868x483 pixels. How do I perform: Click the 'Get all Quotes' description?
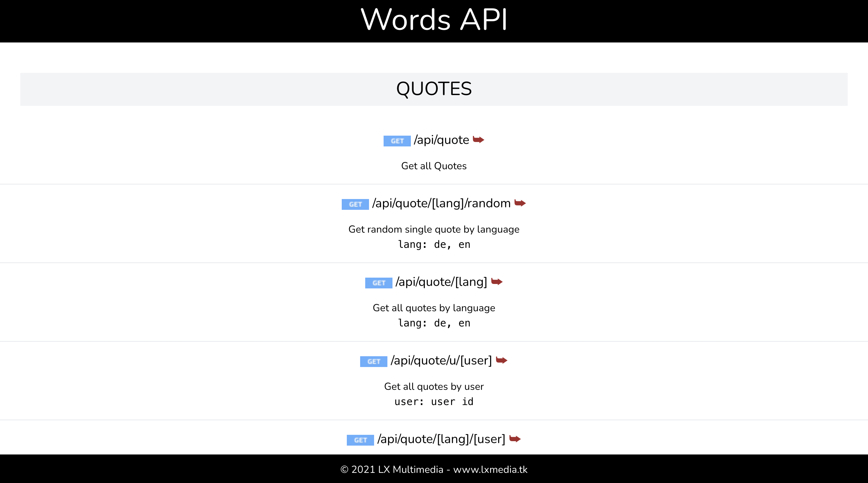point(434,166)
